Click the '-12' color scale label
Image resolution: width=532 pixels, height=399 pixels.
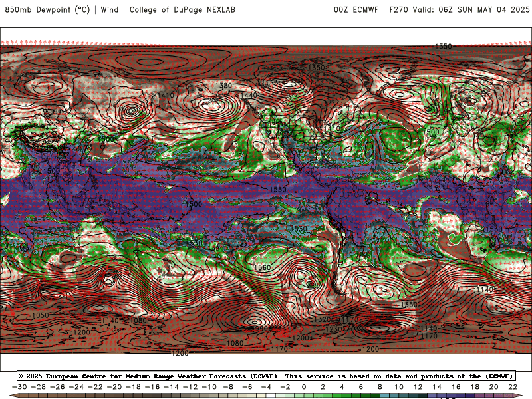[190, 387]
